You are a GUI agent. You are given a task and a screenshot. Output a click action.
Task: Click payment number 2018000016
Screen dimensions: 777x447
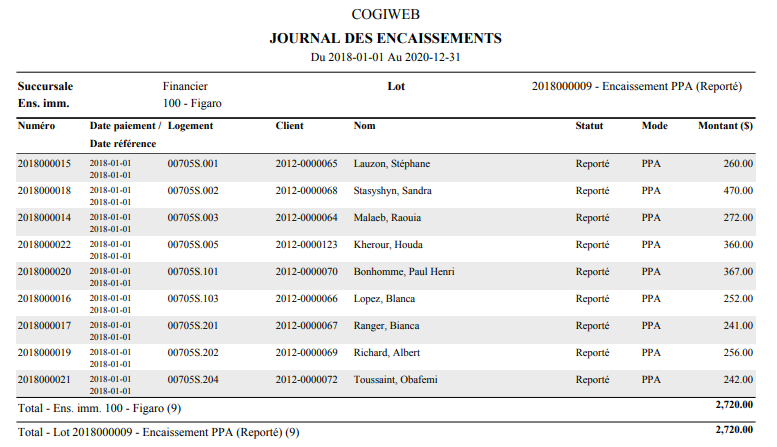pyautogui.click(x=45, y=298)
